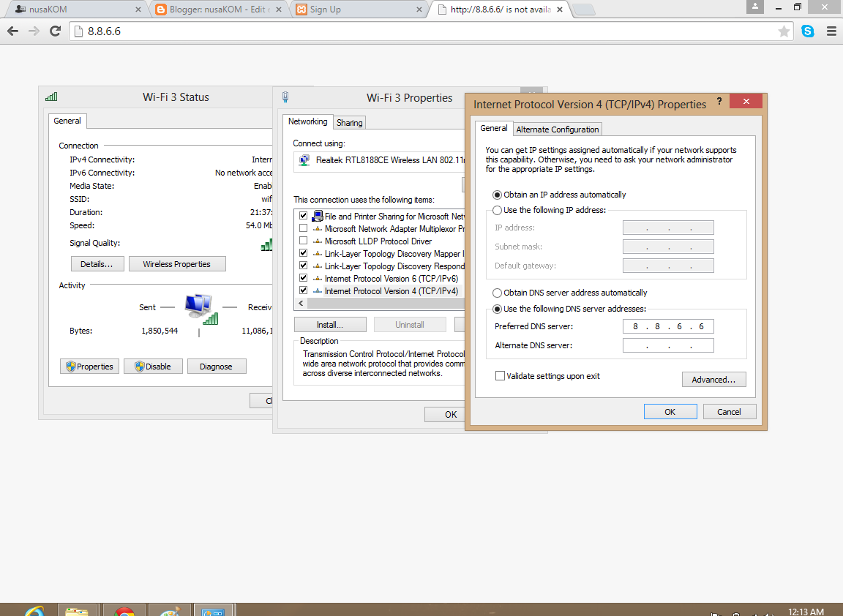843x616 pixels.
Task: Open File Explorer from the taskbar
Action: pos(76,611)
